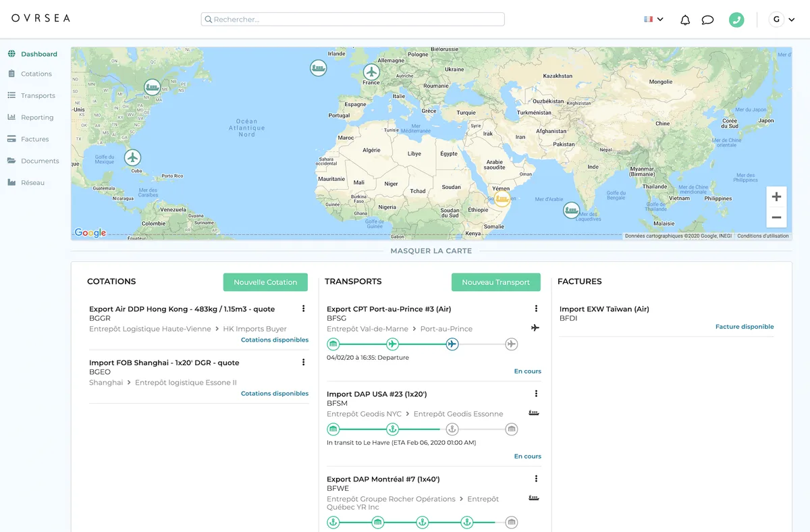The height and width of the screenshot is (532, 810).
Task: Zoom out on the map
Action: [776, 217]
